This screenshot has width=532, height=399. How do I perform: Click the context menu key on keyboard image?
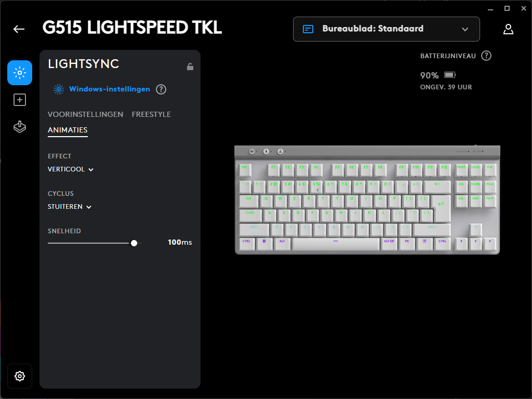pyautogui.click(x=424, y=243)
